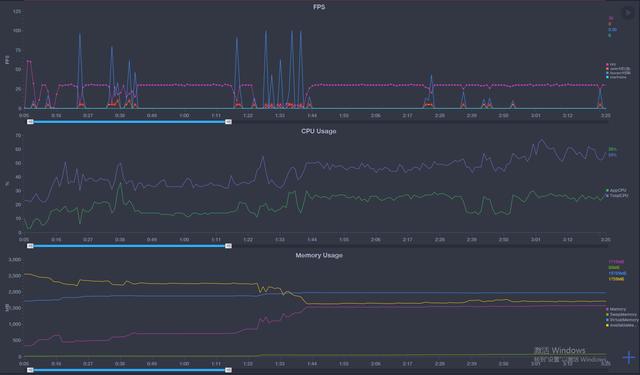This screenshot has width=640, height=375.
Task: Click the 1:44 time label on FPS axis
Action: coord(312,116)
